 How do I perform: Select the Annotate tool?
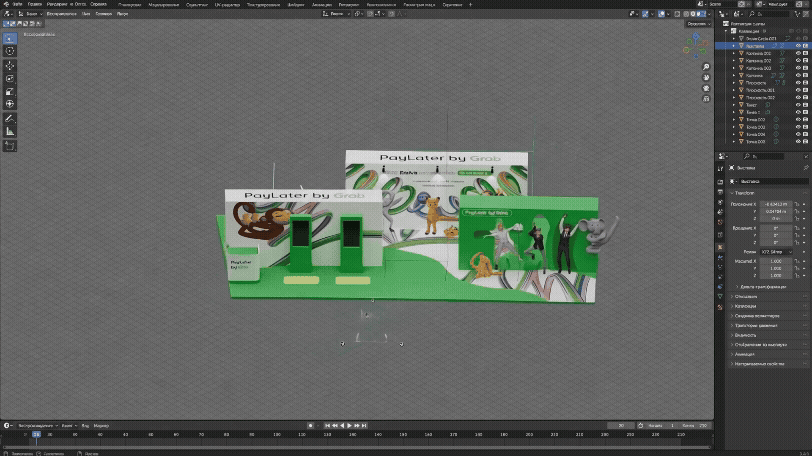10,119
